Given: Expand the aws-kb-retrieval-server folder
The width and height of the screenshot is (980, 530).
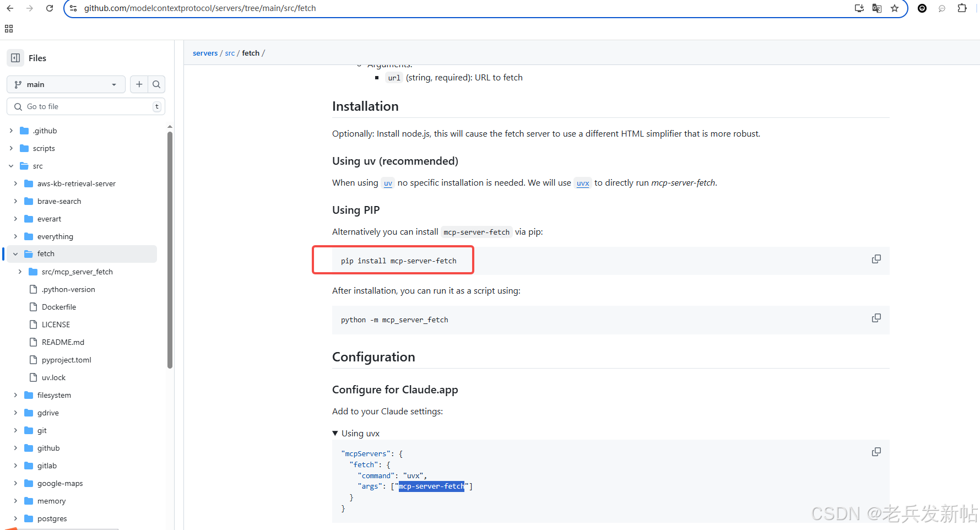Looking at the screenshot, I should (x=15, y=183).
